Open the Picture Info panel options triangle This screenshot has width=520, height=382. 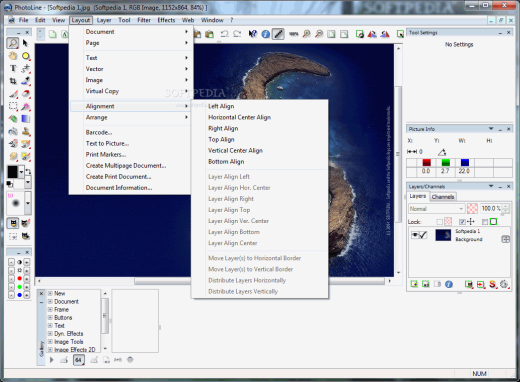pos(491,129)
